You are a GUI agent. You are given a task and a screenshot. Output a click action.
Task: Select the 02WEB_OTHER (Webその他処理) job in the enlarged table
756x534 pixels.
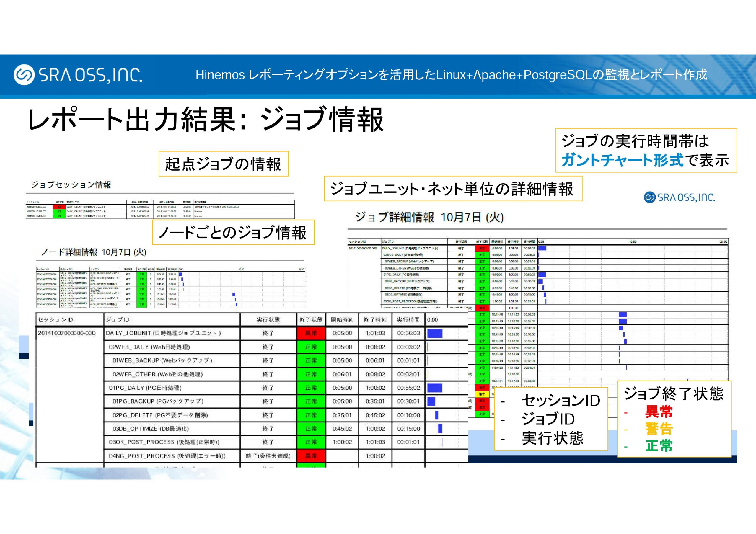(x=157, y=374)
